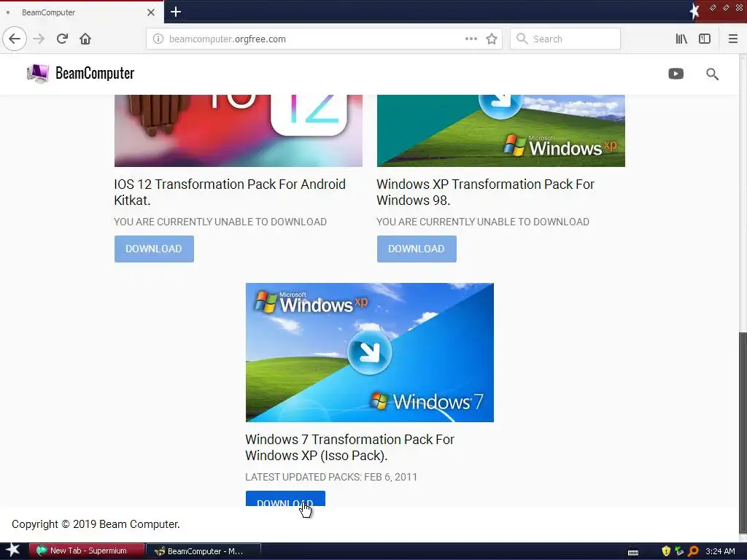Click the safely remove hardware tray icon
The height and width of the screenshot is (560, 747).
pyautogui.click(x=679, y=551)
